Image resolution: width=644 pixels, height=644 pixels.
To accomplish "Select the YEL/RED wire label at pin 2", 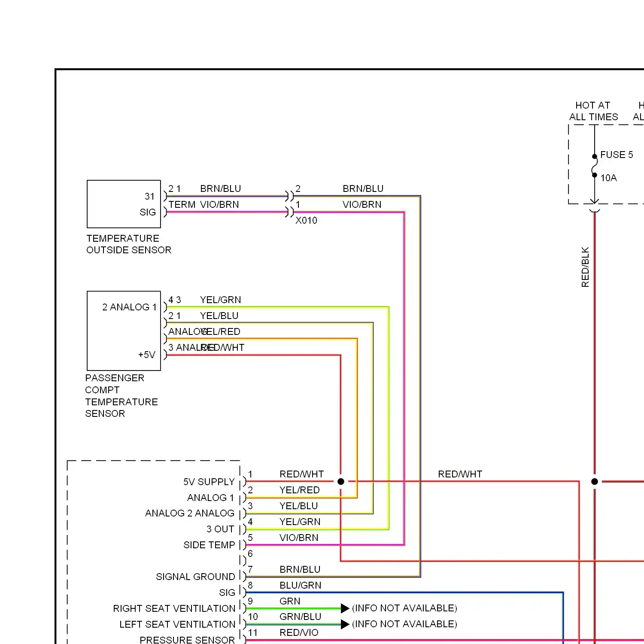I will [x=300, y=490].
